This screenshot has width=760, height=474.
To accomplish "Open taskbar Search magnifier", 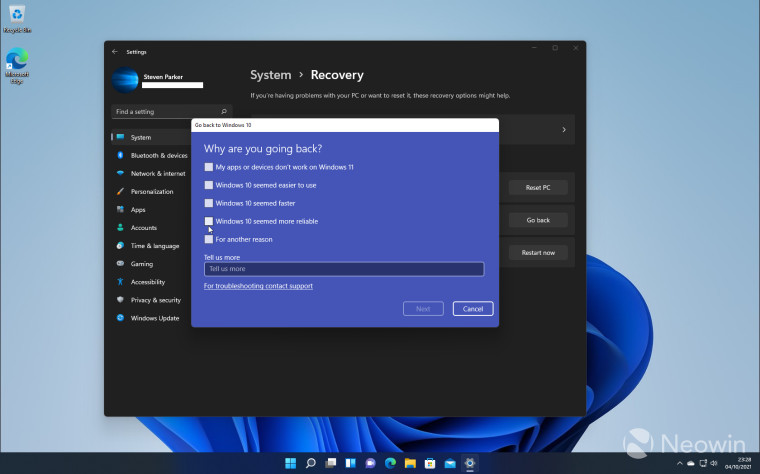I will [311, 463].
